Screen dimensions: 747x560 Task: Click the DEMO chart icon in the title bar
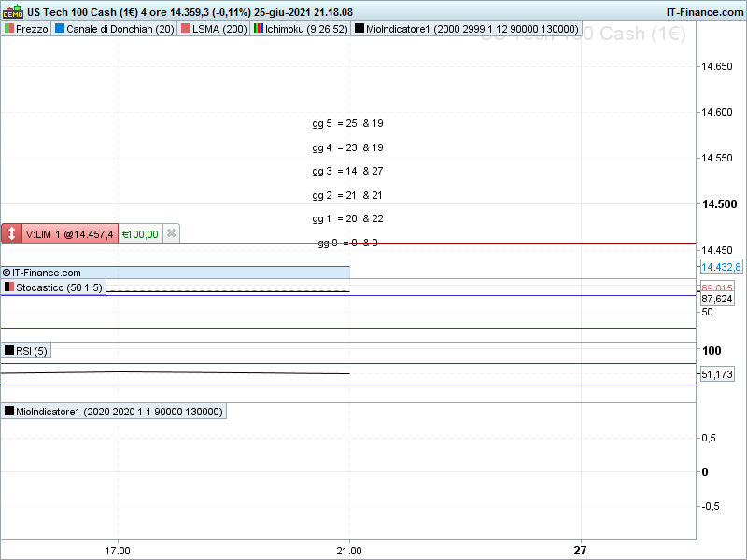(x=13, y=11)
